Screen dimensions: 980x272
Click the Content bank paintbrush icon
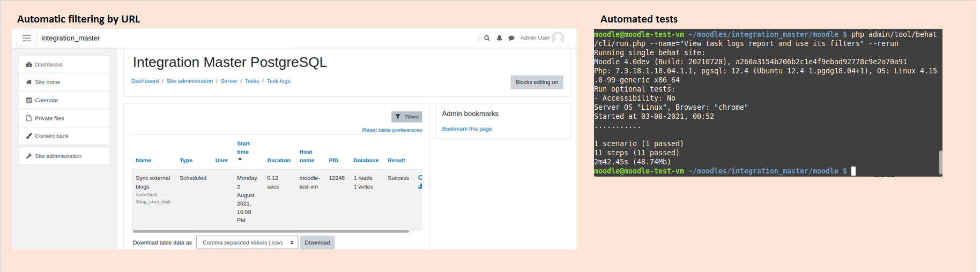point(29,136)
